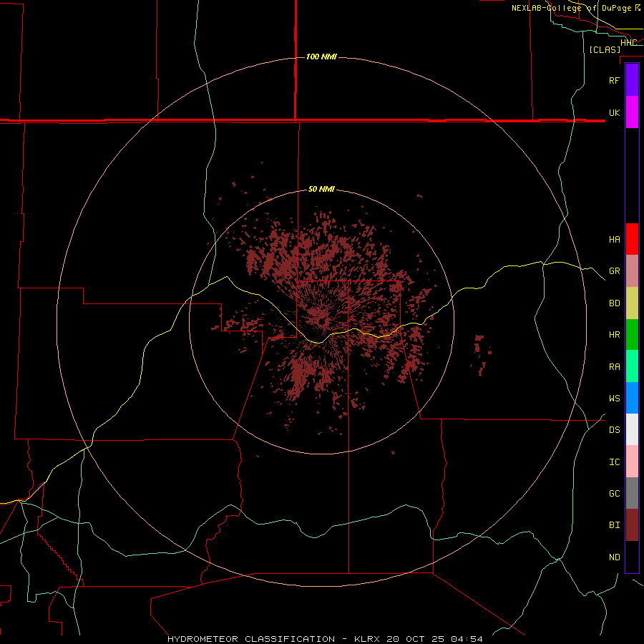Click the GR legend label
This screenshot has width=644, height=644.
614,271
